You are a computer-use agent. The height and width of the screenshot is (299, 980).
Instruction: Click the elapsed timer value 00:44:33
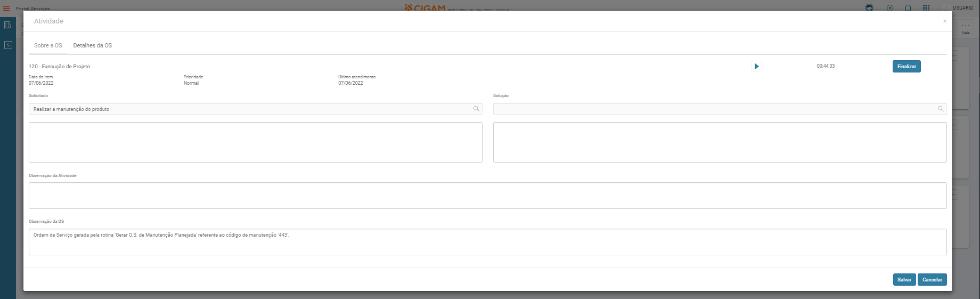click(x=826, y=66)
